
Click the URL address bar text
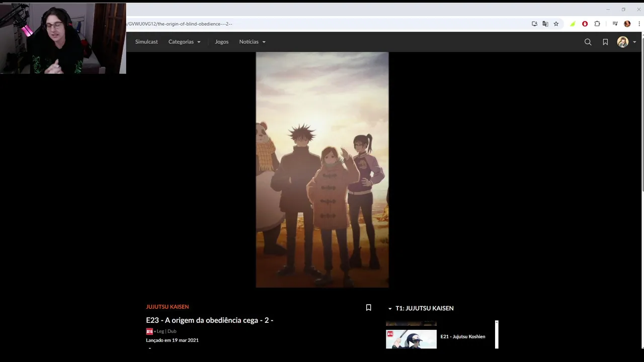click(x=179, y=24)
